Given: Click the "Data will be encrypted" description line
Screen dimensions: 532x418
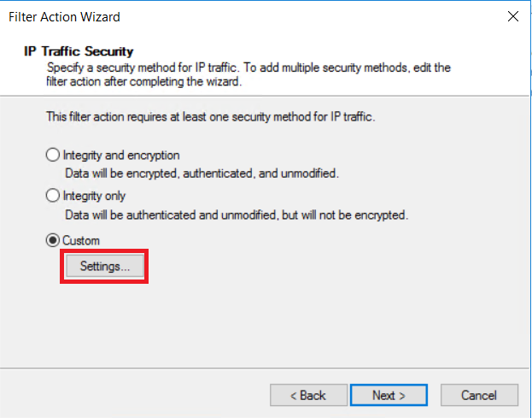Looking at the screenshot, I should pyautogui.click(x=191, y=173).
